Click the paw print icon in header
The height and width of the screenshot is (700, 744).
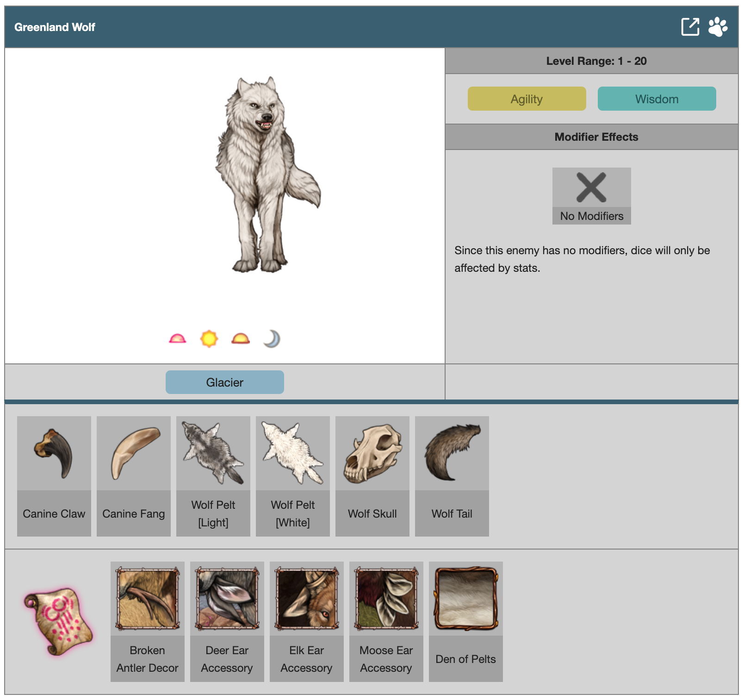[x=718, y=27]
